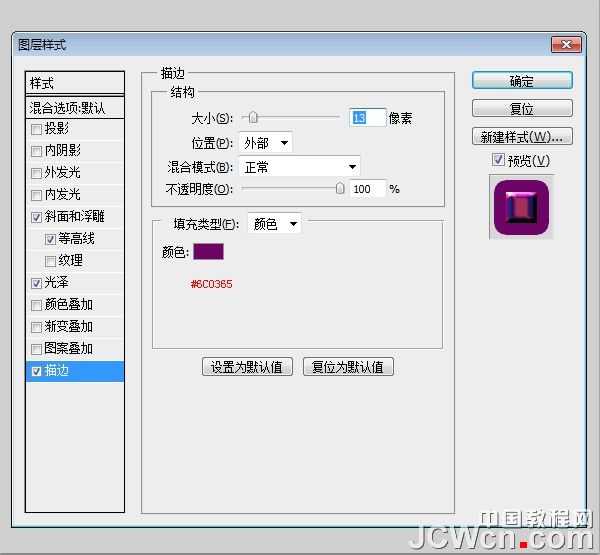Click the 新建样式(W)... button
Screen dimensions: 600x555
tap(522, 136)
